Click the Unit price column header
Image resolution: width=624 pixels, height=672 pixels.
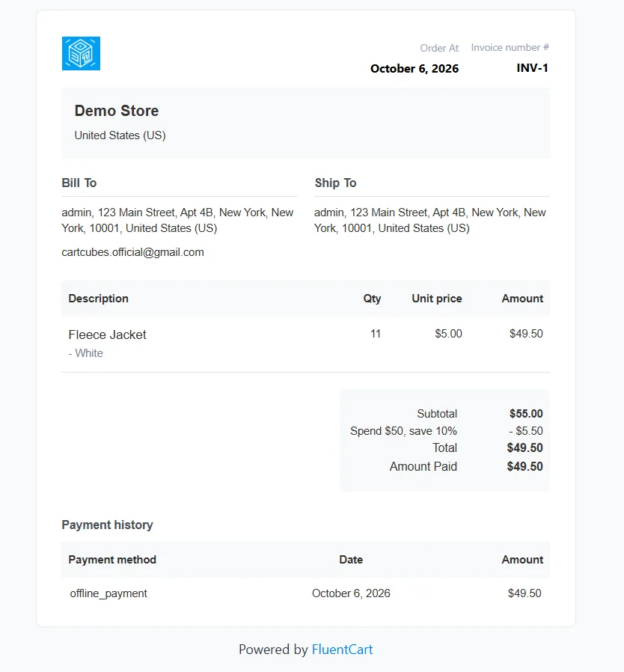tap(437, 299)
